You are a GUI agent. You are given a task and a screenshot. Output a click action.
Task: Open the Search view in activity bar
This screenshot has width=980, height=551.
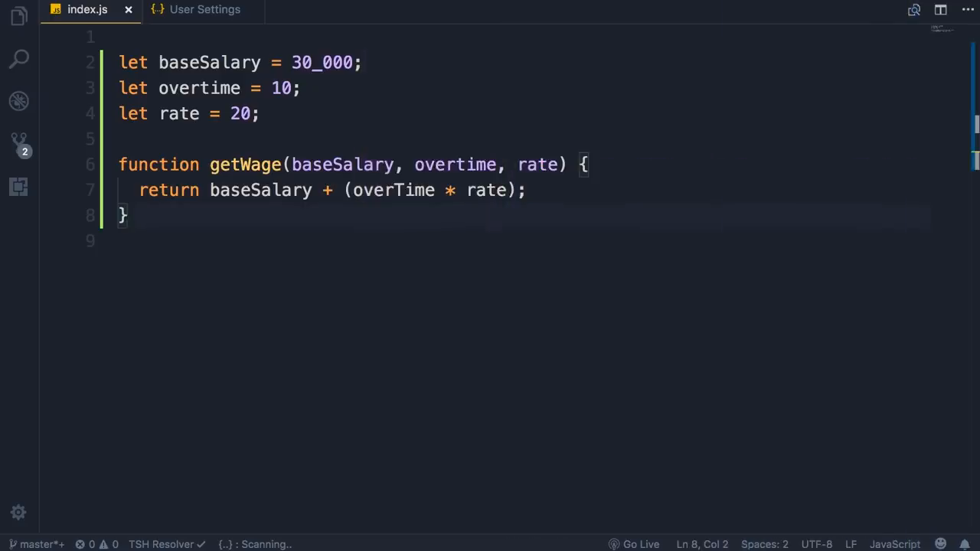pyautogui.click(x=19, y=58)
